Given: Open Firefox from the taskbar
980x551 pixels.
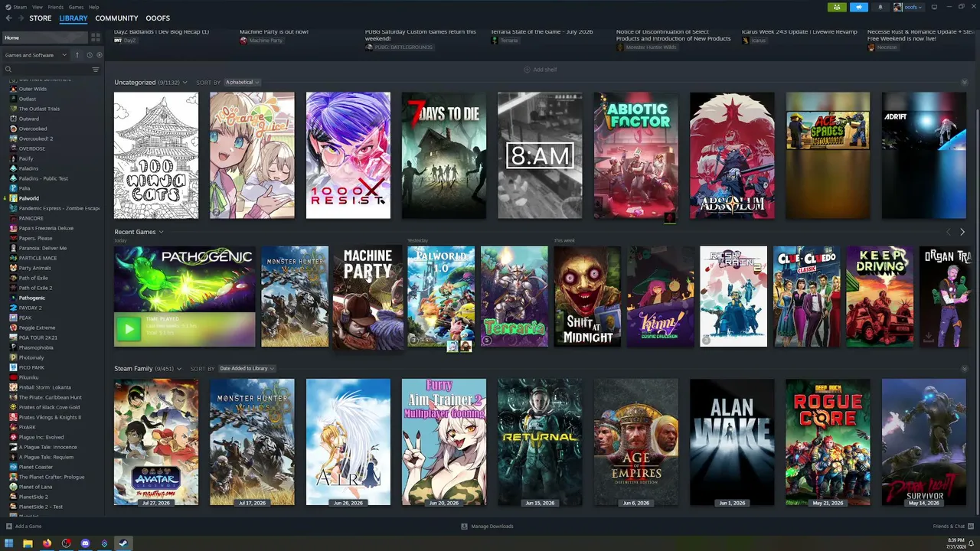Looking at the screenshot, I should pos(47,543).
